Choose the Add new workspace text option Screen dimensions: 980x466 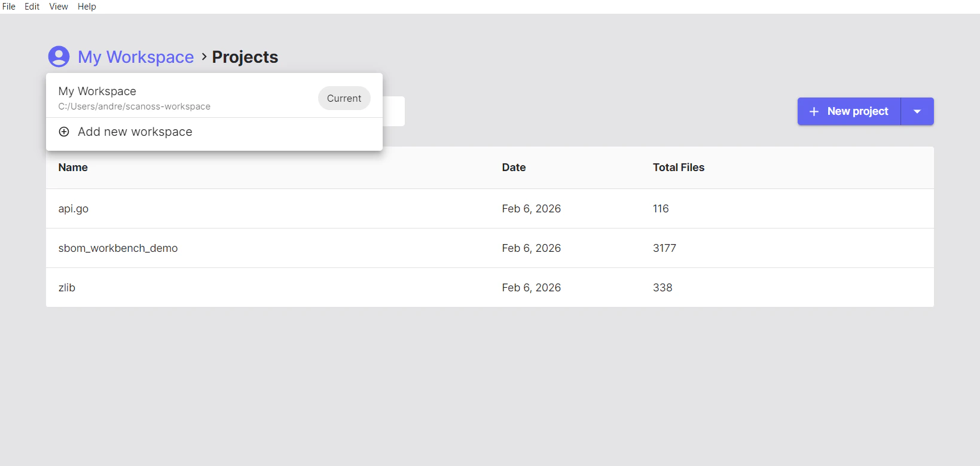point(135,132)
